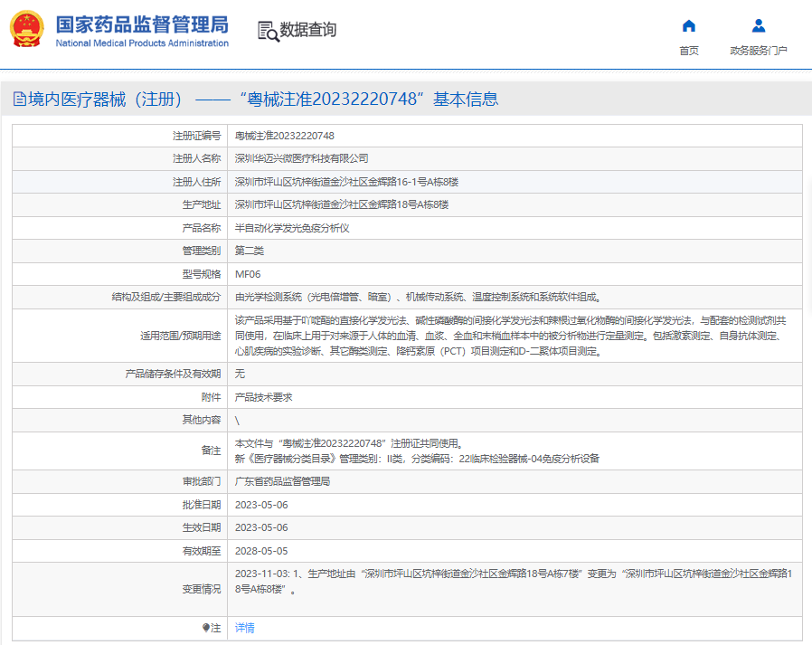Click 生效日期 value 2023-05-06
812x645 pixels.
261,527
